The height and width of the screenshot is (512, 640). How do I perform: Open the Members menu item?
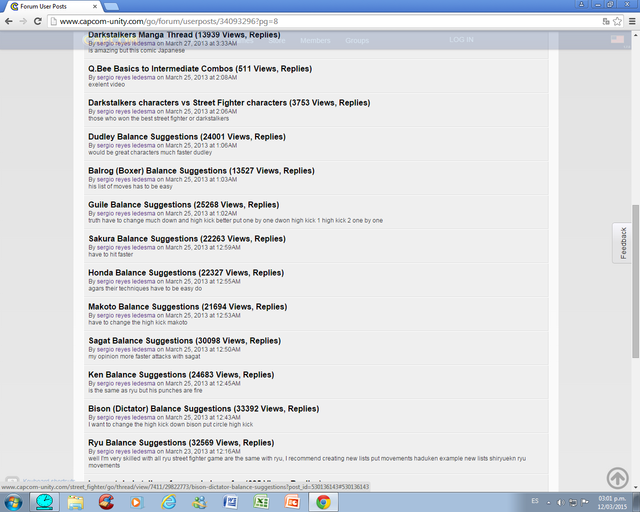click(x=315, y=40)
